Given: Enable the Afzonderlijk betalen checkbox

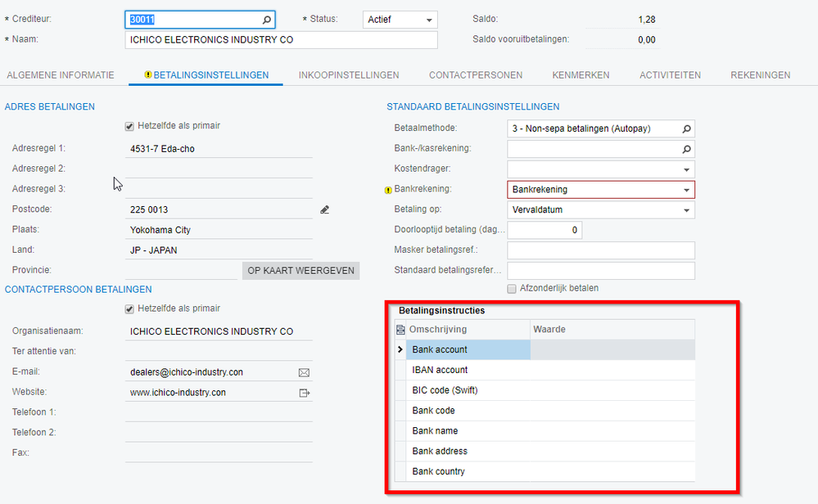Looking at the screenshot, I should point(513,288).
